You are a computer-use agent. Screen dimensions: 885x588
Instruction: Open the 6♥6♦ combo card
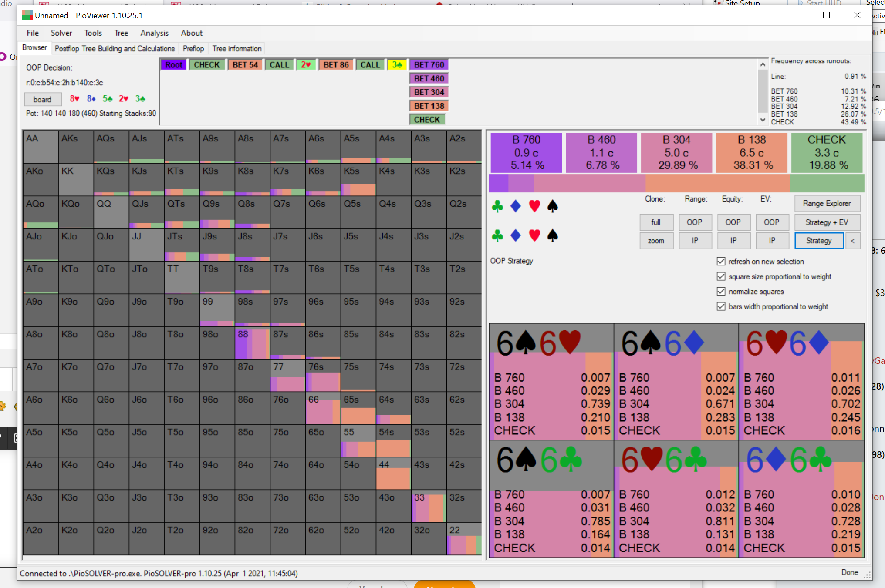pos(801,381)
